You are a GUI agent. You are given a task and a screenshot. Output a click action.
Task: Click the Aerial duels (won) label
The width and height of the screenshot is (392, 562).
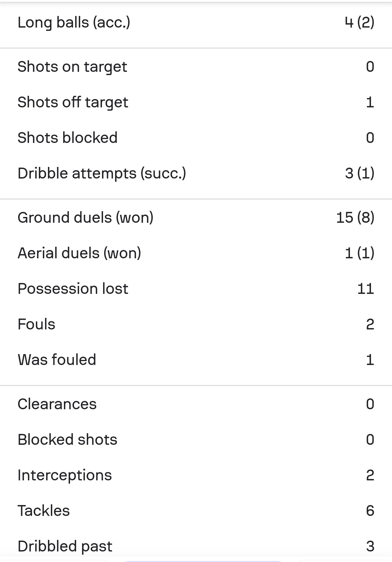click(79, 253)
